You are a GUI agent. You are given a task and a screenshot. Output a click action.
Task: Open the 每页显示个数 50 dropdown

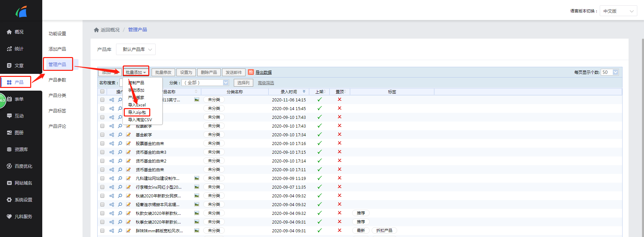pyautogui.click(x=610, y=72)
